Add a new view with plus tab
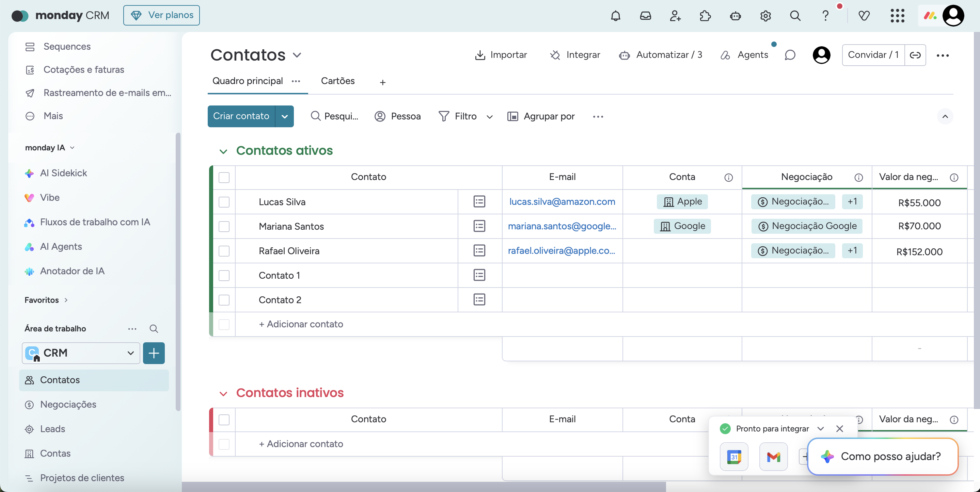 point(383,82)
